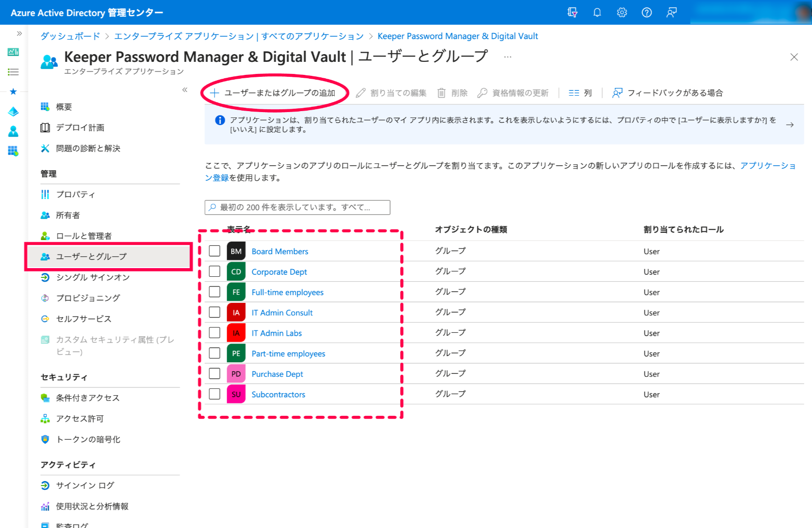This screenshot has width=812, height=528.
Task: Check the Purchase Dept checkbox
Action: pyautogui.click(x=214, y=374)
